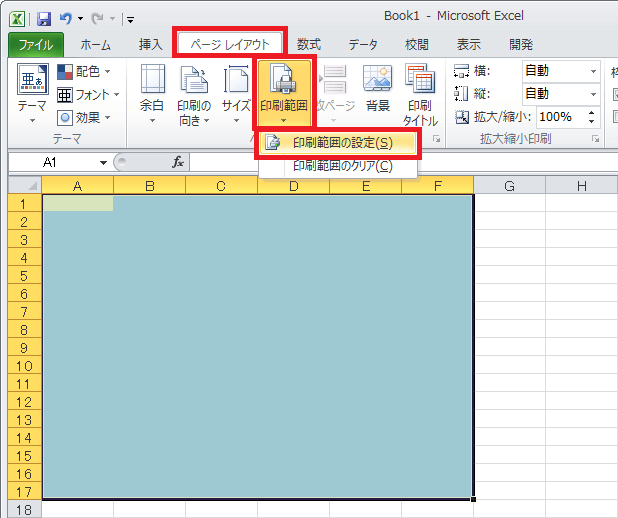Click the 印刷範囲 (Print Area) icon

click(284, 85)
